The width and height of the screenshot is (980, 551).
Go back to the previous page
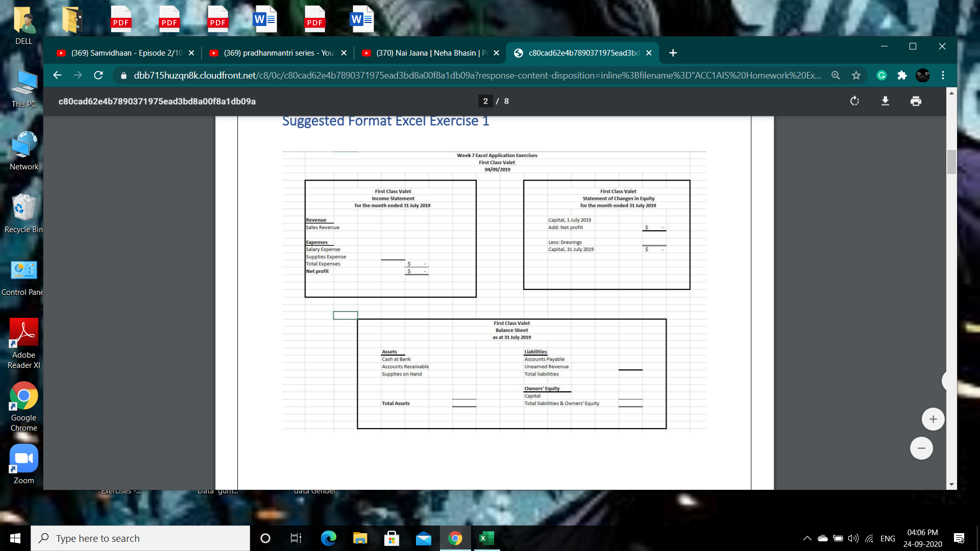point(57,76)
